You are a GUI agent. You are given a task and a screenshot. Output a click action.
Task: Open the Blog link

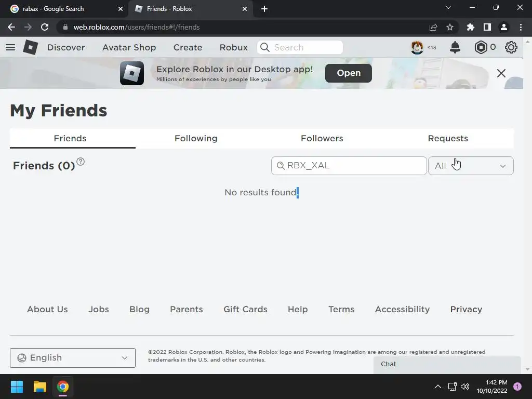tap(139, 309)
